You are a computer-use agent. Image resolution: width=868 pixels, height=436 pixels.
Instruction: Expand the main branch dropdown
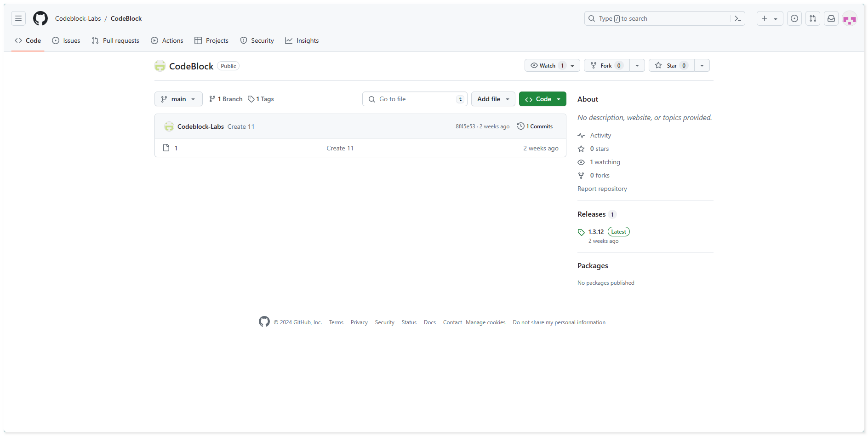[x=178, y=99]
